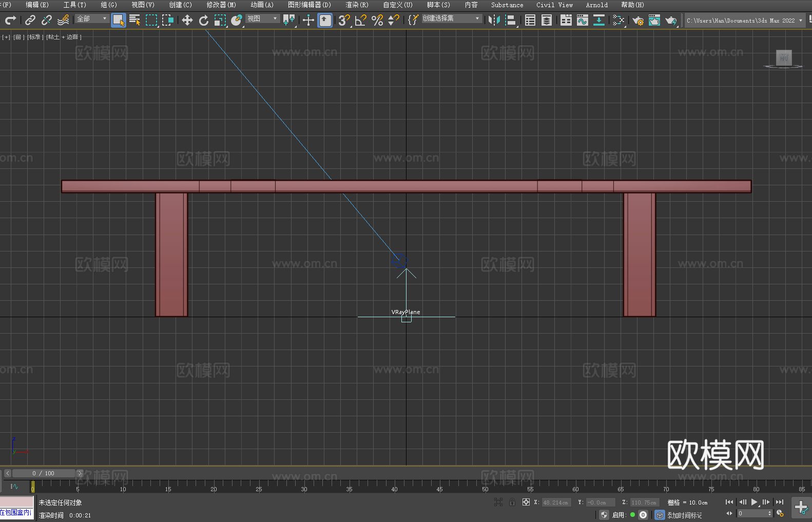Toggle Absolute/Offset transform mode icon
The width and height of the screenshot is (812, 522).
coord(526,502)
